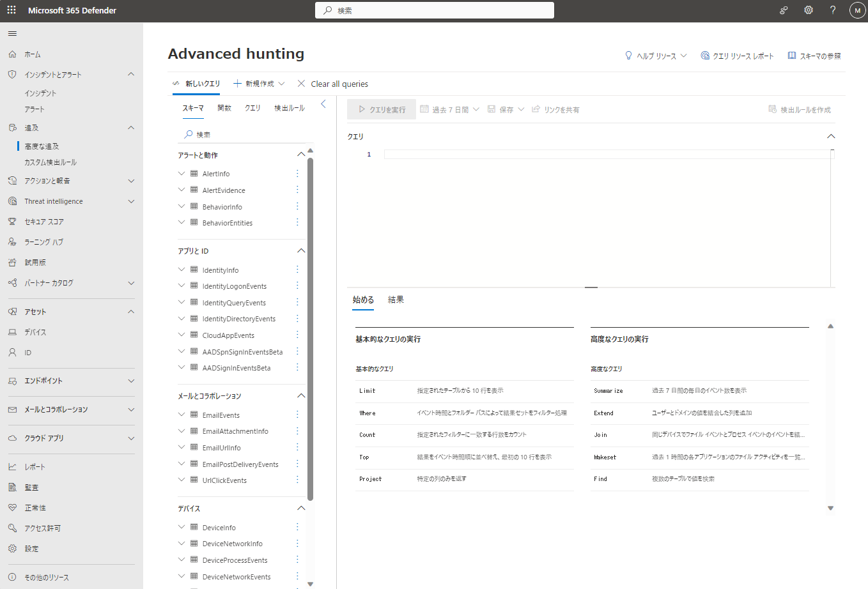This screenshot has width=868, height=589.
Task: Click 保存 button
Action: [x=506, y=109]
